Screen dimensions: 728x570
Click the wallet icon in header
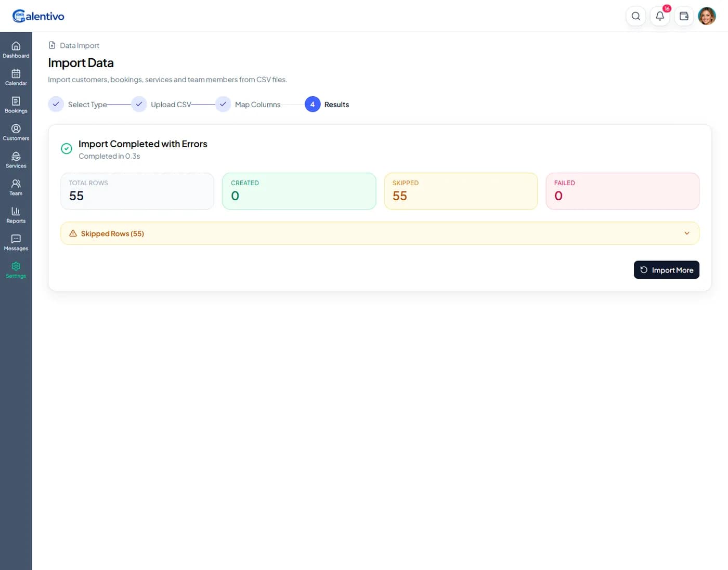coord(684,16)
